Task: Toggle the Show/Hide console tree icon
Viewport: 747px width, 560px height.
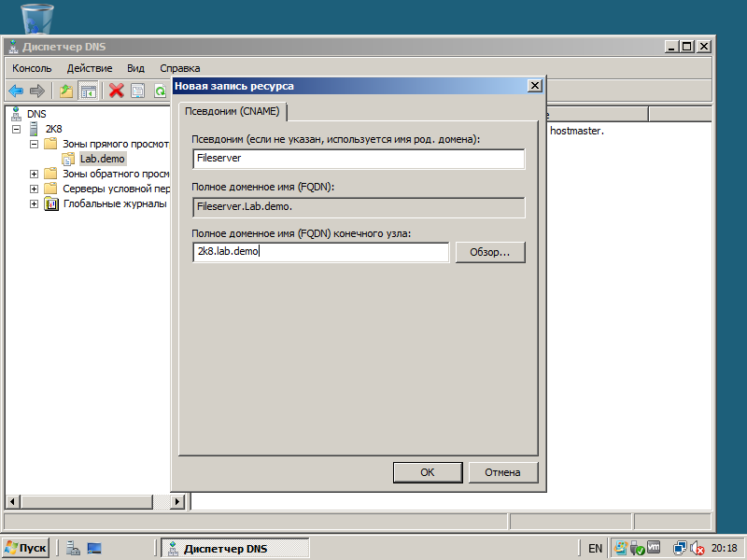Action: pyautogui.click(x=88, y=91)
